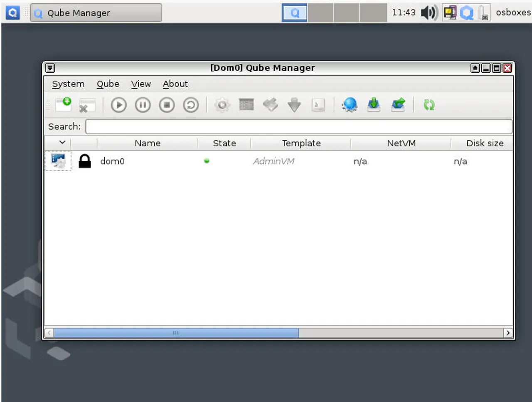Click the Backup qubes toolbar icon
This screenshot has width=532, height=402.
click(x=374, y=105)
